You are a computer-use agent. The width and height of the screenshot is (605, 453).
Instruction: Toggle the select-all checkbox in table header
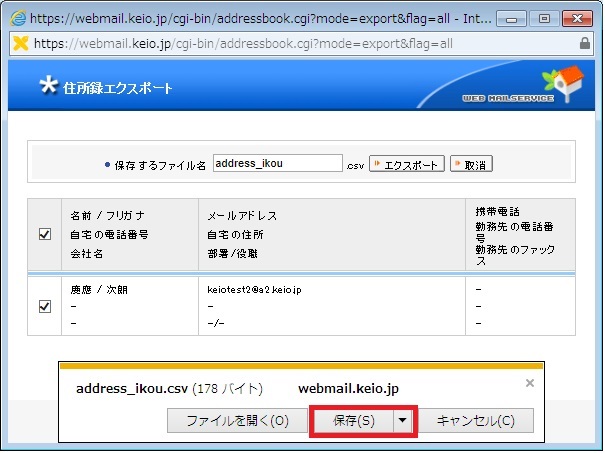pyautogui.click(x=44, y=234)
